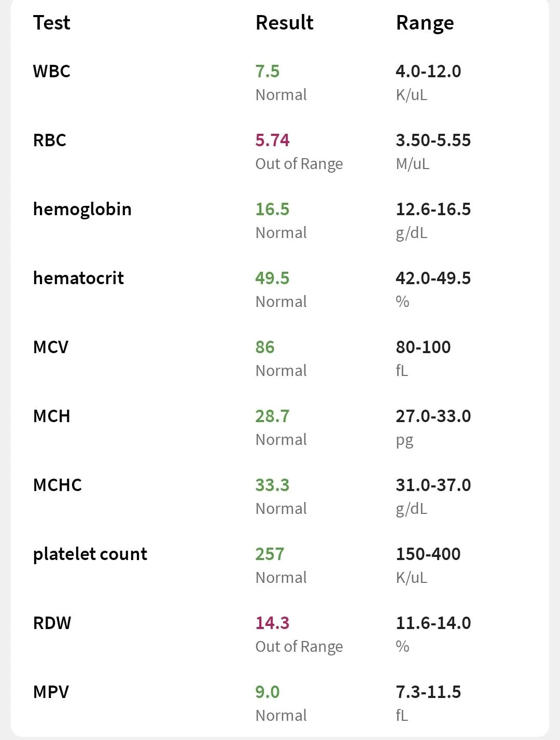The width and height of the screenshot is (560, 740).
Task: Click the Range column header
Action: coord(425,23)
